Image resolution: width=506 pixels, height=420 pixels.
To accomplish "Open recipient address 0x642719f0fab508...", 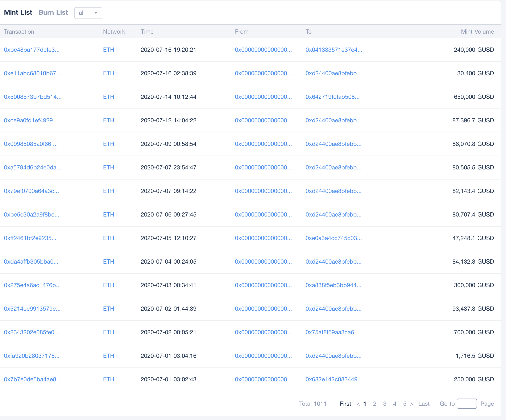I will (332, 97).
